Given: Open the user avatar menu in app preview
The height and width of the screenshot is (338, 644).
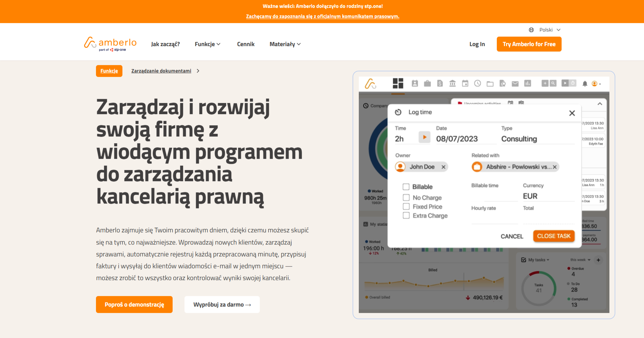Looking at the screenshot, I should point(596,84).
